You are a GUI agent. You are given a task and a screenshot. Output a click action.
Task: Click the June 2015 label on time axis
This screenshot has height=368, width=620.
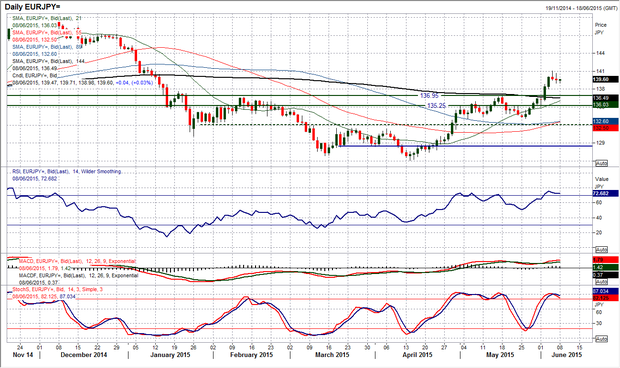click(567, 355)
